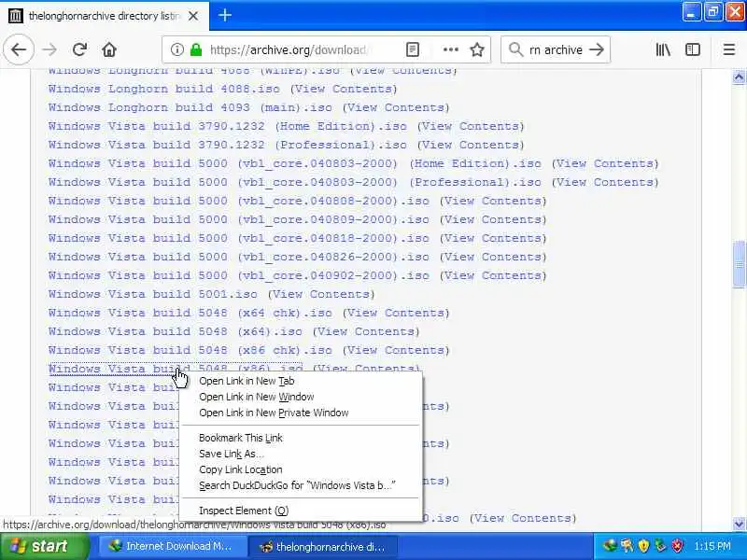The height and width of the screenshot is (560, 747).
Task: Open Windows Longhorn build 4093 (main).iso link
Action: [190, 107]
